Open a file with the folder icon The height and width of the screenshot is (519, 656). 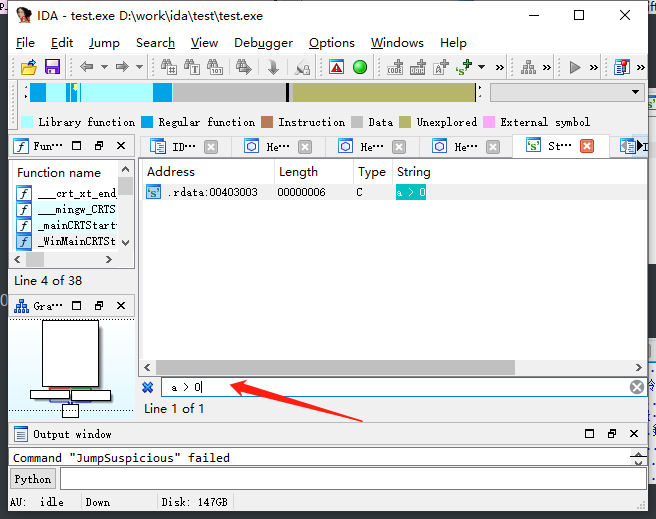pos(28,67)
